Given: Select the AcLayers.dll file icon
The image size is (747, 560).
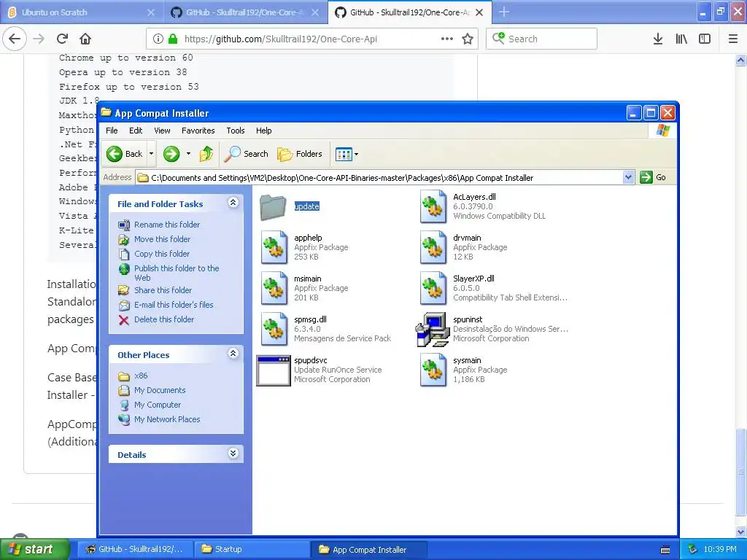Looking at the screenshot, I should [433, 206].
